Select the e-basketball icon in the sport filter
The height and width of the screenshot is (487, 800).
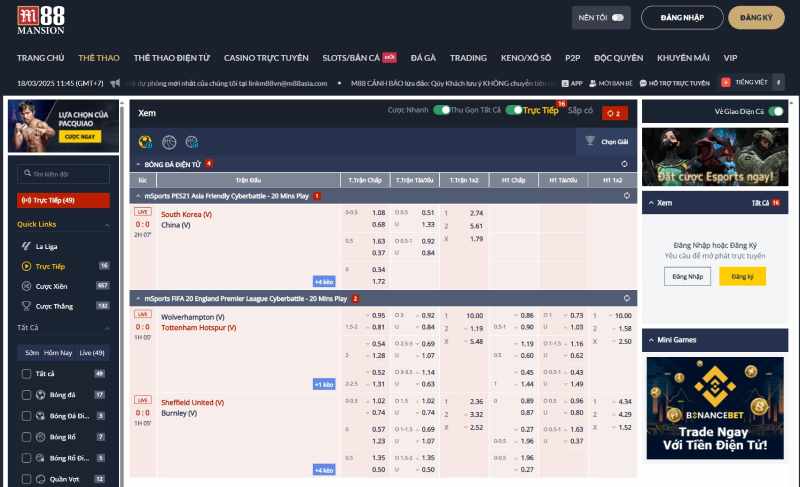coord(192,142)
